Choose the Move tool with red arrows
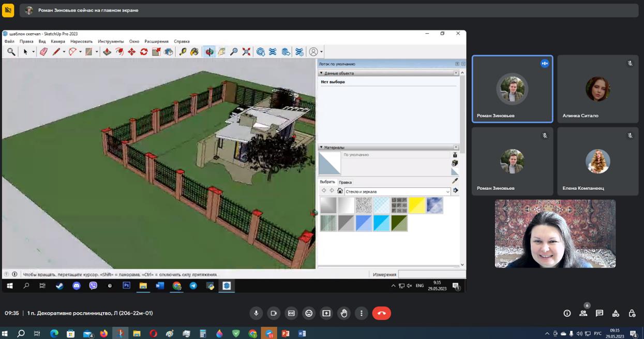The width and height of the screenshot is (644, 339). (x=131, y=52)
